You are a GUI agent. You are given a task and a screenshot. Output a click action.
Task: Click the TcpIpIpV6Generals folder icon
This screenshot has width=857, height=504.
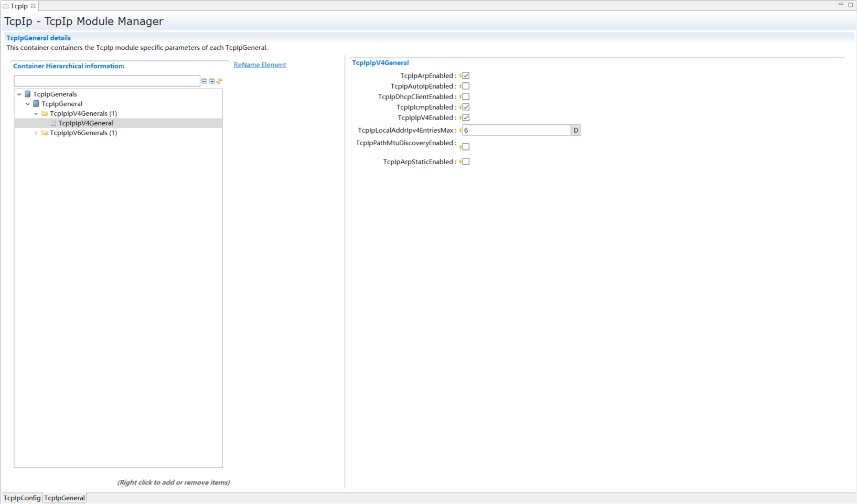point(45,133)
